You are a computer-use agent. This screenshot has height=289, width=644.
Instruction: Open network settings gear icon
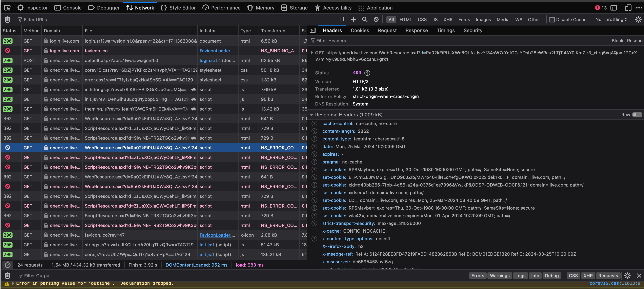[638, 20]
